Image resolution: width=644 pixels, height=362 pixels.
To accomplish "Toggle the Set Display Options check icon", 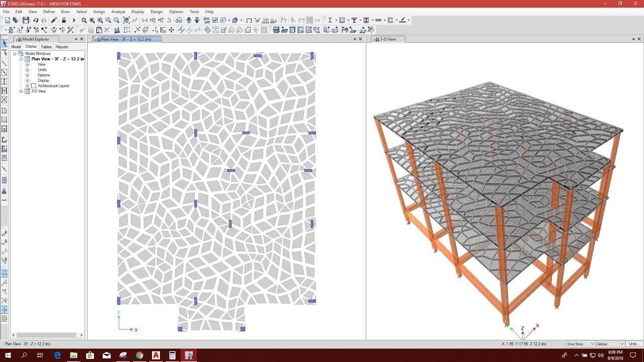I will tap(215, 20).
